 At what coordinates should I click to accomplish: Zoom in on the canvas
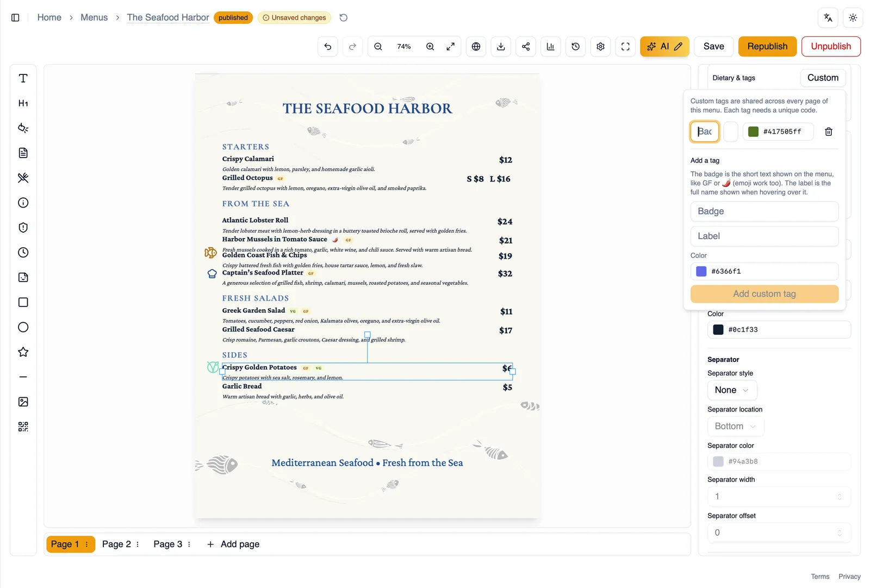pyautogui.click(x=430, y=47)
